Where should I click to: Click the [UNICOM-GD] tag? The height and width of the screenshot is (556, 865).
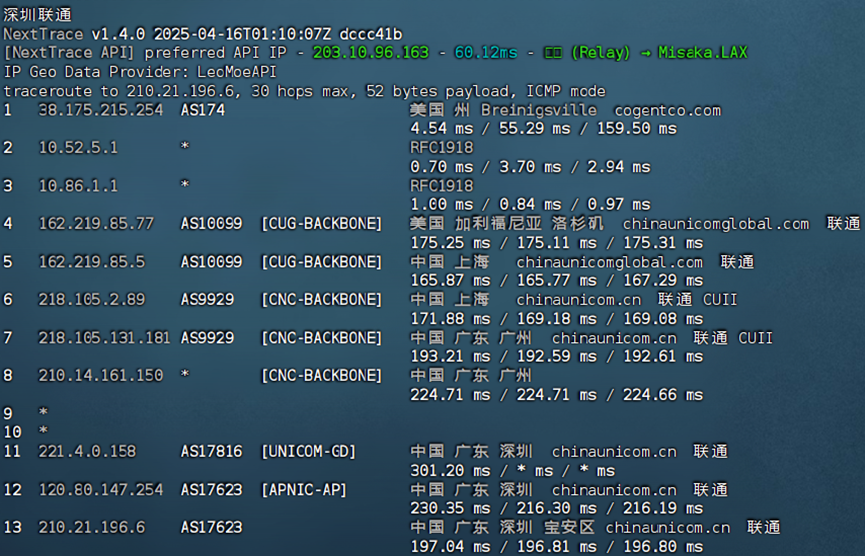(308, 452)
